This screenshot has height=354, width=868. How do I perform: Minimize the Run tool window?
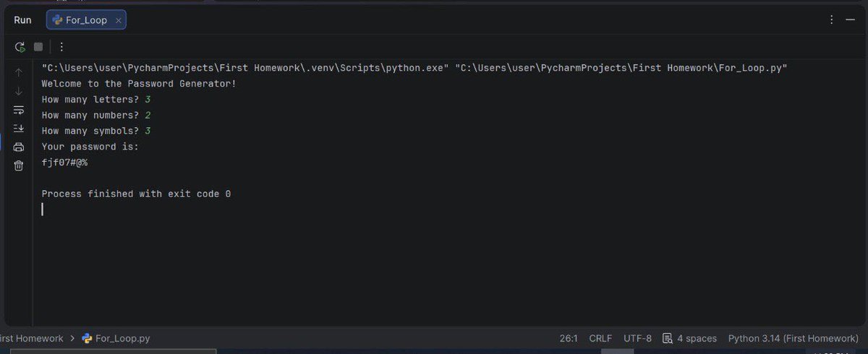[851, 20]
